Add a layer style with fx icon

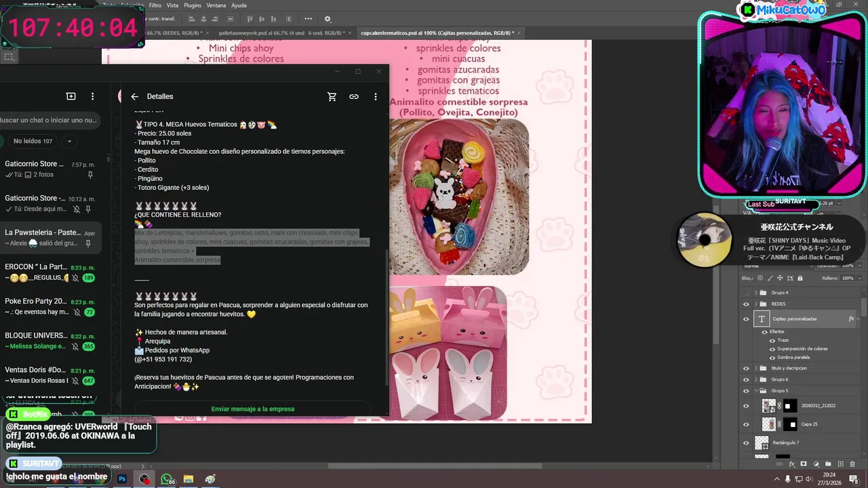(x=792, y=464)
